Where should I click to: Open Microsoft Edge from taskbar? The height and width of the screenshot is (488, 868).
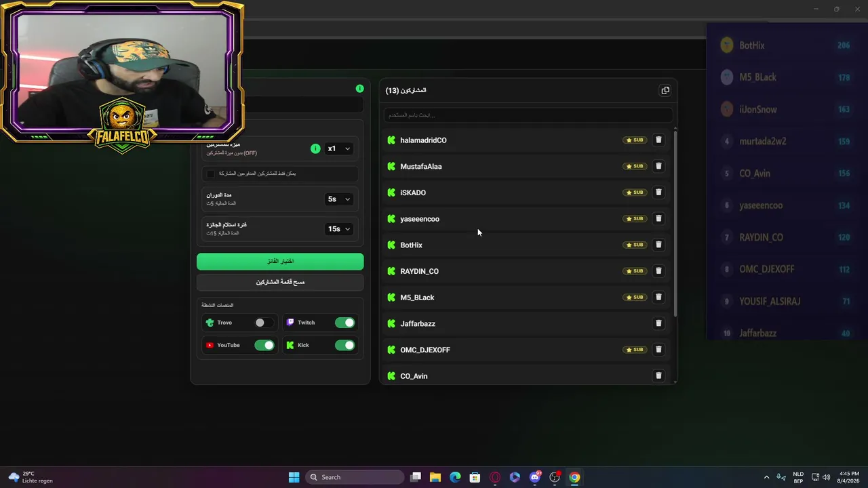point(455,477)
